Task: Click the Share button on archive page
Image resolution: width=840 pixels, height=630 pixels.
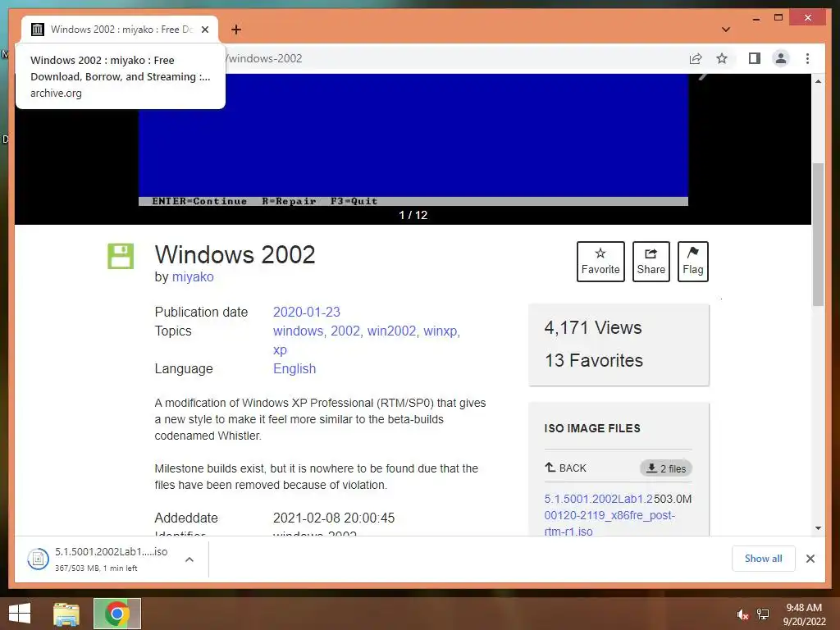Action: click(x=651, y=262)
